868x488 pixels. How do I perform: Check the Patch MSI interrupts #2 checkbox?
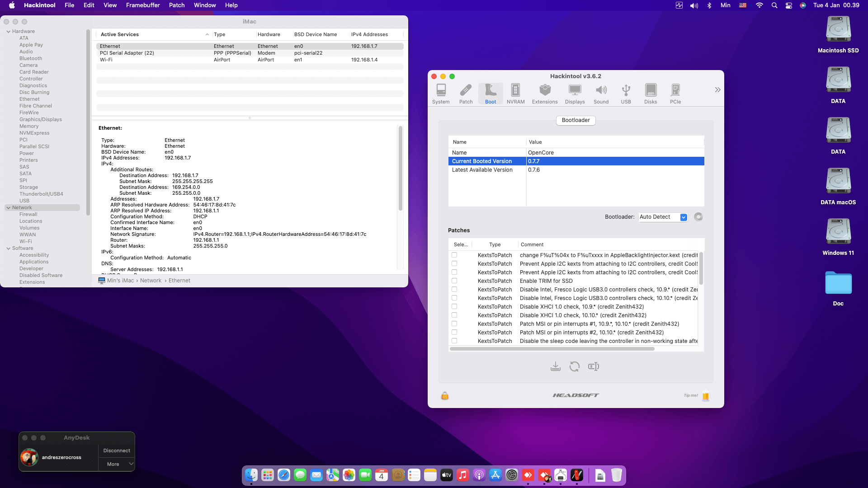pos(454,333)
